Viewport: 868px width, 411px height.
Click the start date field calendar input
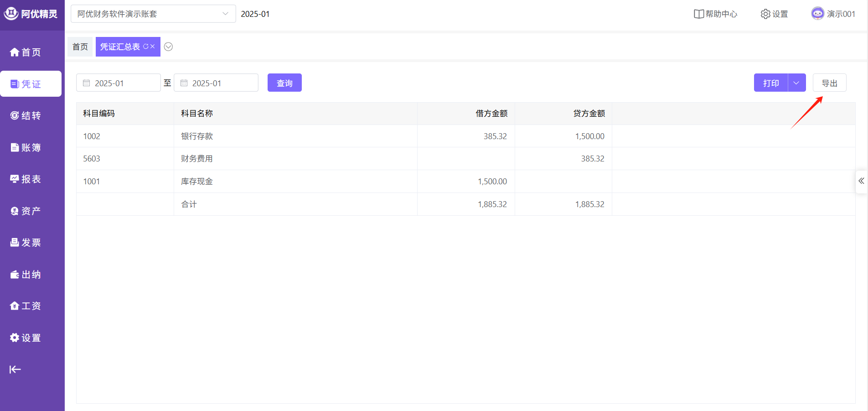[119, 83]
